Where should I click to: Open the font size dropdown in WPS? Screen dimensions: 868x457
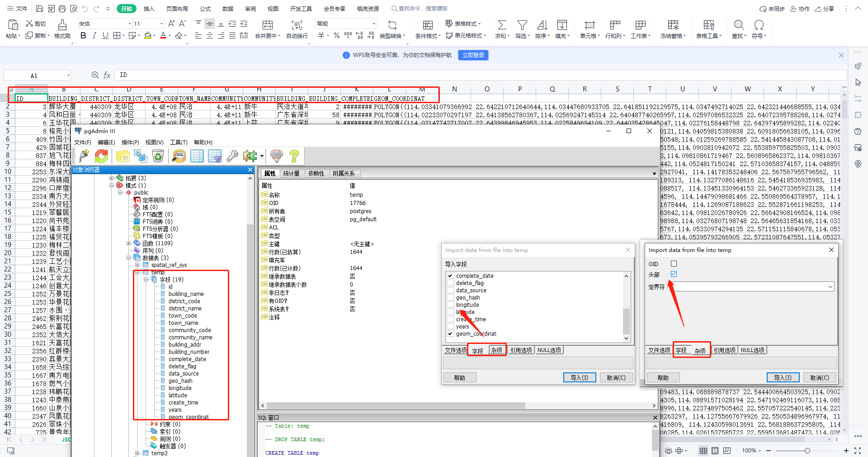161,23
